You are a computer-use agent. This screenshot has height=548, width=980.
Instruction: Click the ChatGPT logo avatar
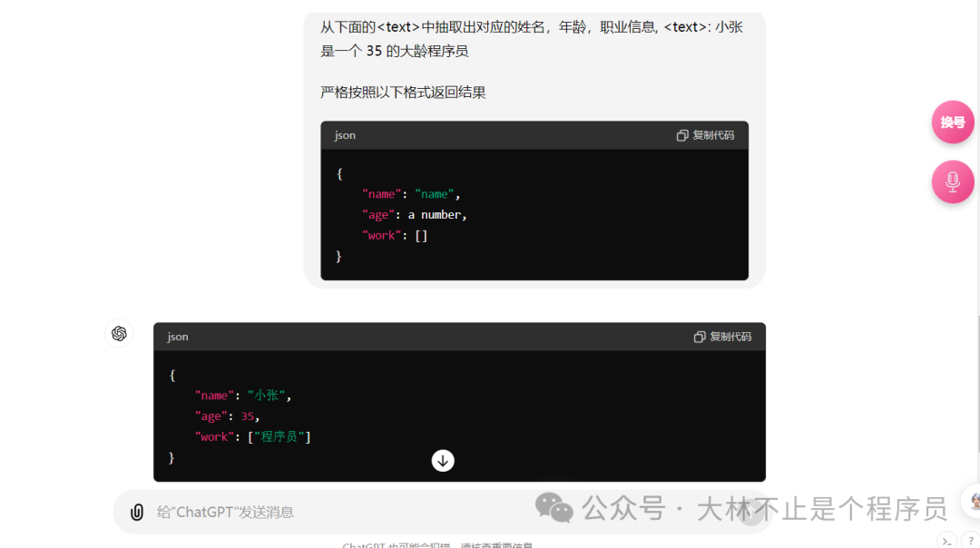click(x=119, y=334)
